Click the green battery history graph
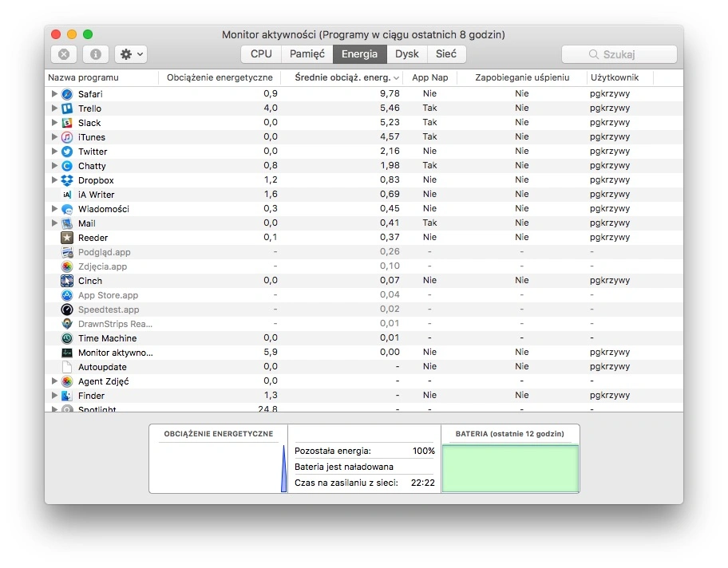Viewport: 728px width, 568px height. [x=510, y=468]
